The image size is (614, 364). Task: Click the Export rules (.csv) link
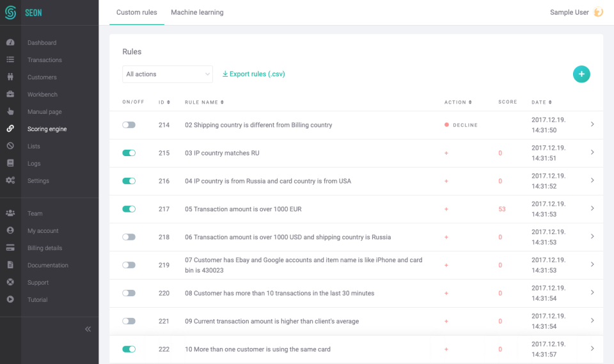tap(253, 74)
